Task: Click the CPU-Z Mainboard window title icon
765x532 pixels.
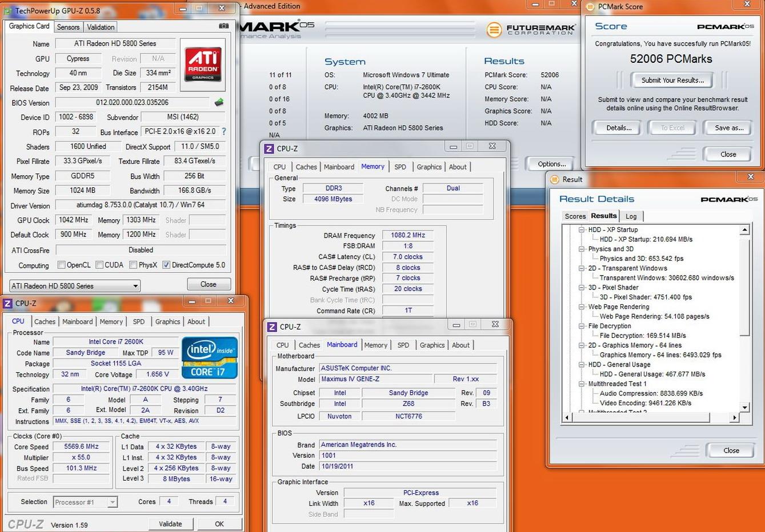Action: pos(272,327)
